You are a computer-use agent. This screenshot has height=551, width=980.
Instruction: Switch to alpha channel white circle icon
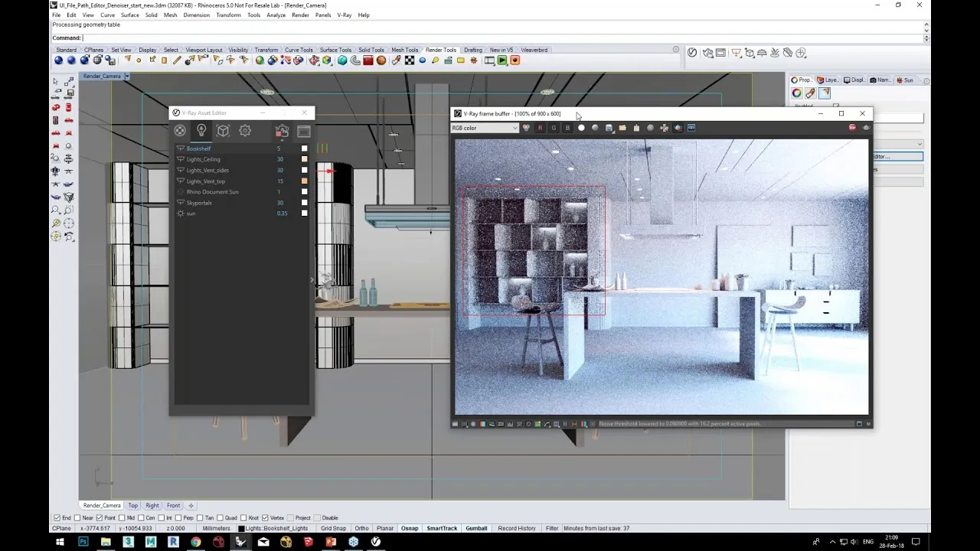(x=581, y=128)
